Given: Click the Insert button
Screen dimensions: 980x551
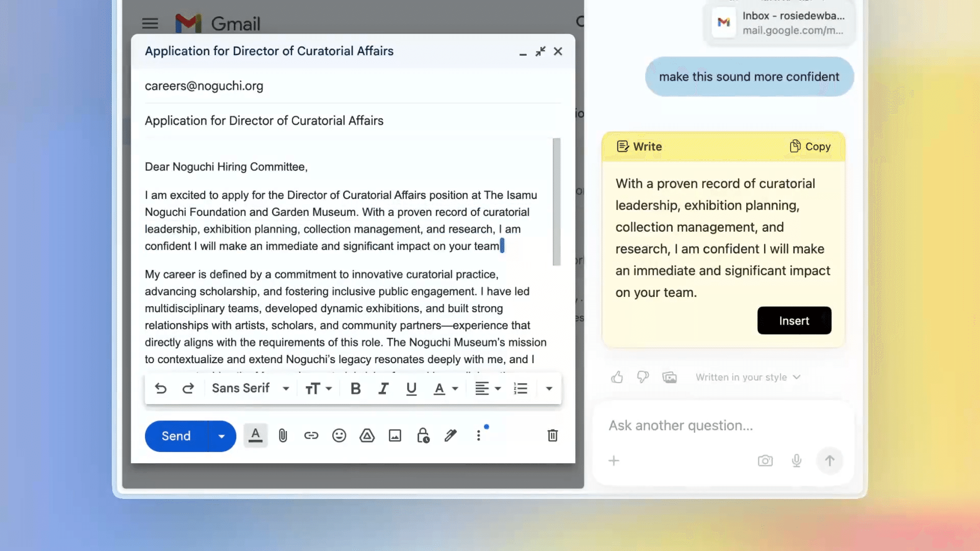Looking at the screenshot, I should (x=794, y=320).
